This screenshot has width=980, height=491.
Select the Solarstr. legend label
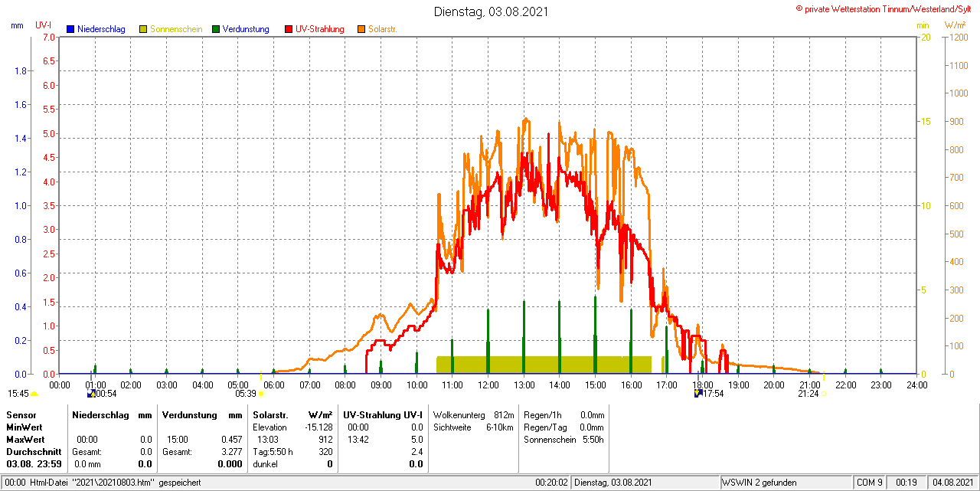(x=382, y=29)
